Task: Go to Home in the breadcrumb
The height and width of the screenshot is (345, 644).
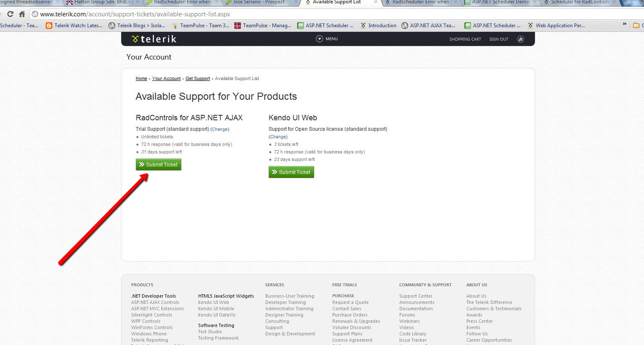Action: tap(141, 79)
